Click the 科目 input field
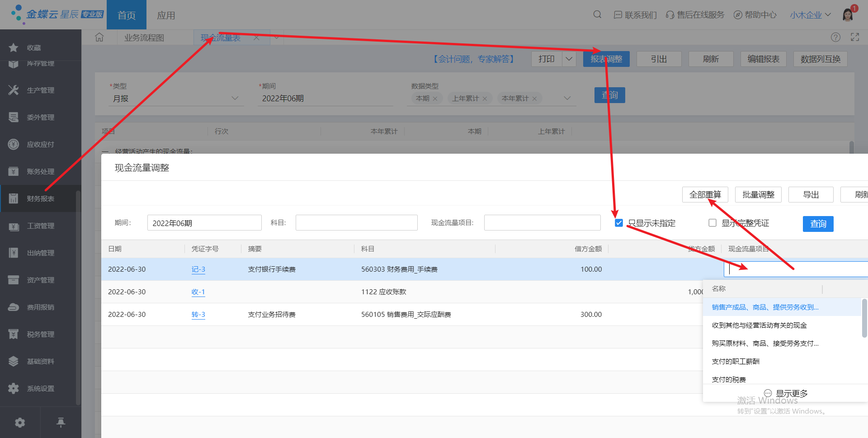 pyautogui.click(x=356, y=222)
